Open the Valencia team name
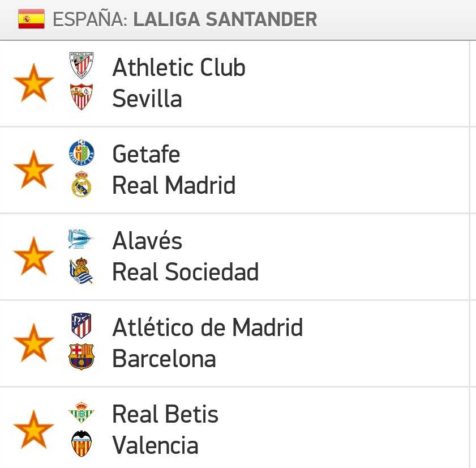Viewport: 476px width, 468px height. [155, 445]
